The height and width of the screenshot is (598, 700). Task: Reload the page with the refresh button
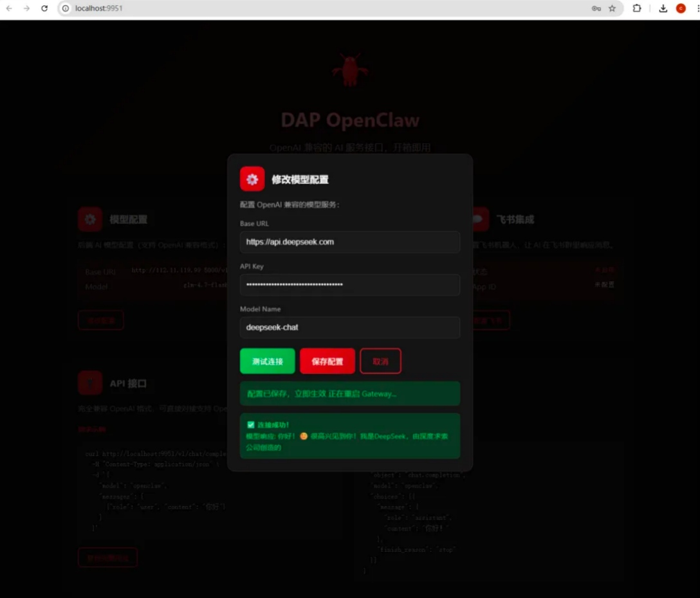coord(44,8)
